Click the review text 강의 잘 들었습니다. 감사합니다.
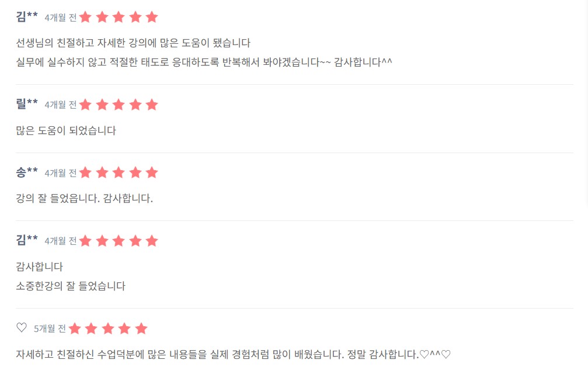 coord(84,198)
